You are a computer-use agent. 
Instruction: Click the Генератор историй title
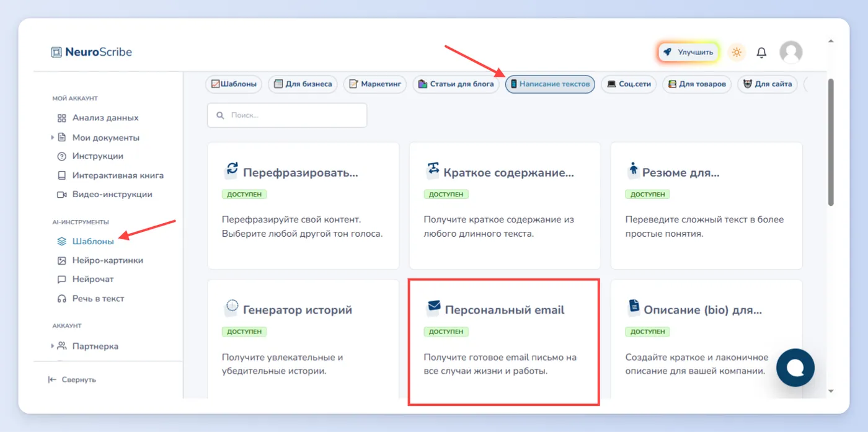298,310
